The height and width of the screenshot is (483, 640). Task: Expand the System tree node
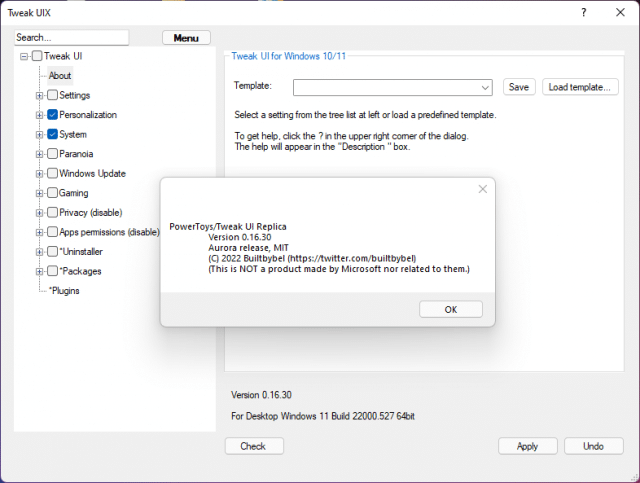pyautogui.click(x=39, y=135)
